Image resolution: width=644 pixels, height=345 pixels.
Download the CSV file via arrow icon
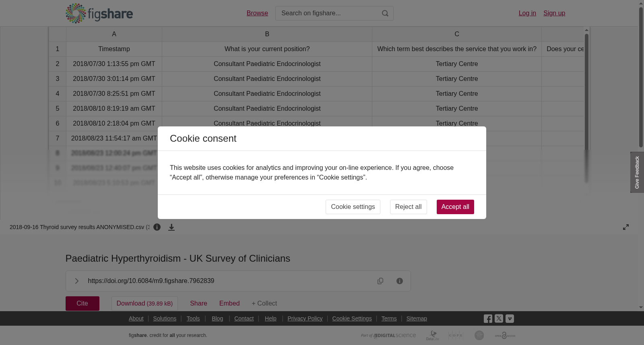pyautogui.click(x=171, y=227)
